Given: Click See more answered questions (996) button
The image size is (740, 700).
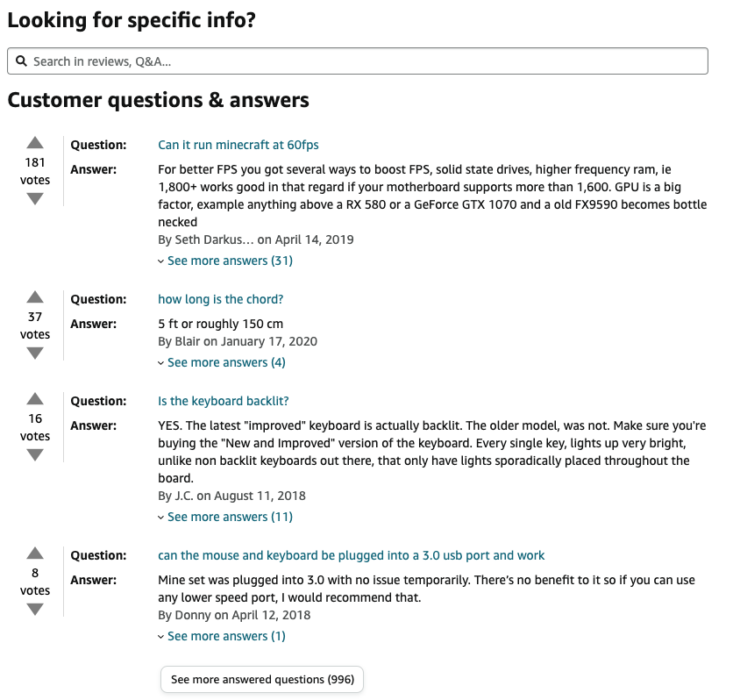Looking at the screenshot, I should click(x=261, y=680).
